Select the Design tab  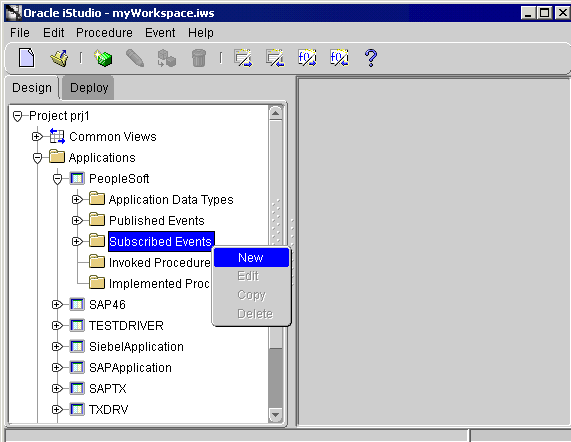click(32, 88)
